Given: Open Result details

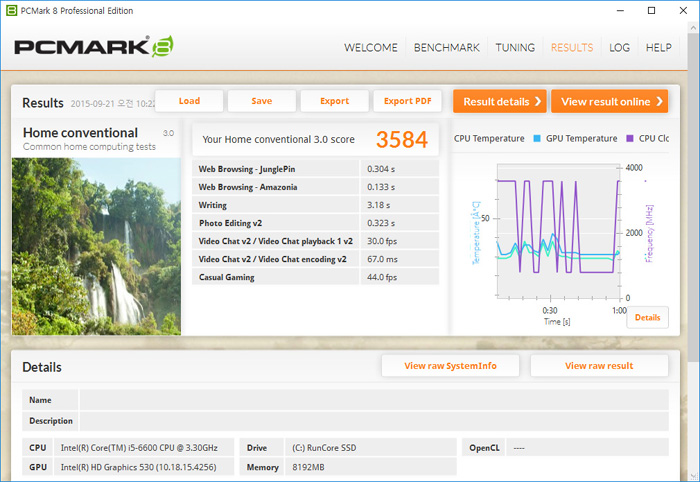Looking at the screenshot, I should point(500,101).
